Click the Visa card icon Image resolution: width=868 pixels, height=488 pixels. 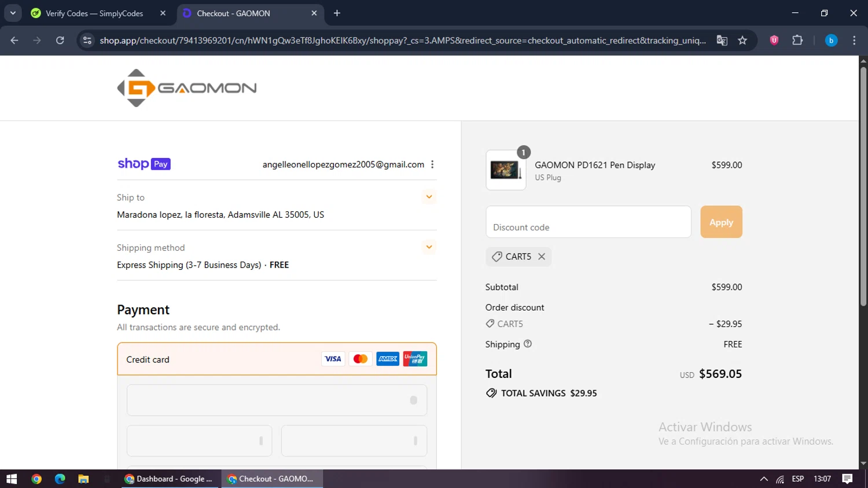click(333, 359)
